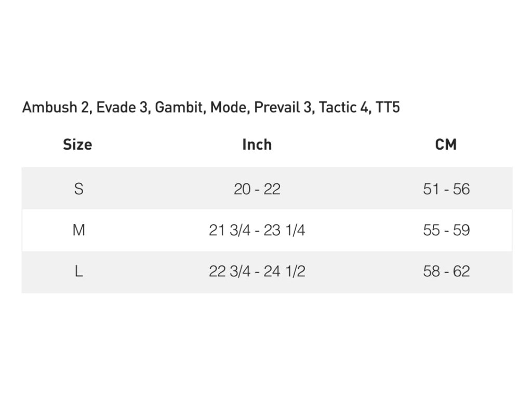
Task: Click the Size column header
Action: click(77, 144)
